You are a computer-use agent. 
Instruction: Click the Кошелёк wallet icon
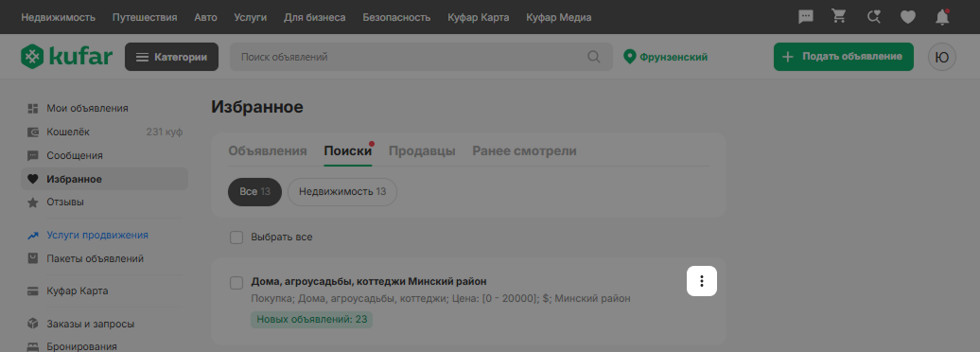(x=33, y=132)
